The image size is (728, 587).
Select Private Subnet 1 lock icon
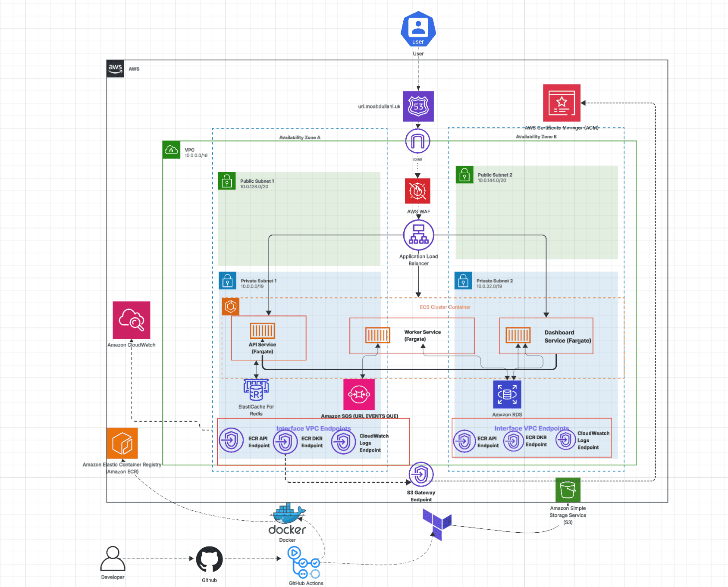coord(227,281)
